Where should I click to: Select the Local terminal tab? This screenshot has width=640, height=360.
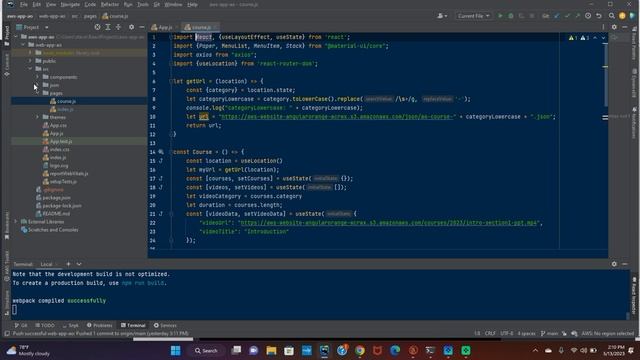point(47,264)
